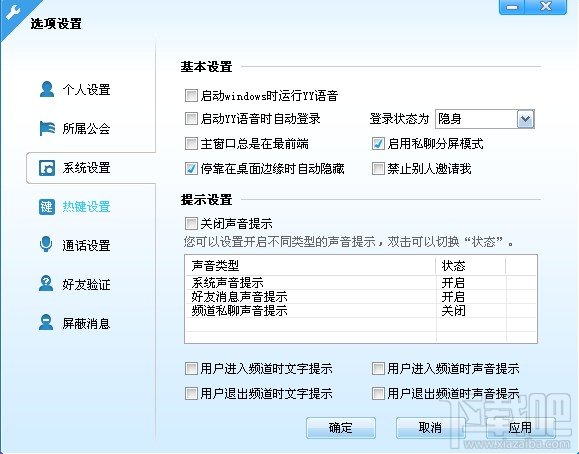Enable 启动windows时运行YY语音 checkbox
The image size is (579, 454).
click(x=191, y=95)
